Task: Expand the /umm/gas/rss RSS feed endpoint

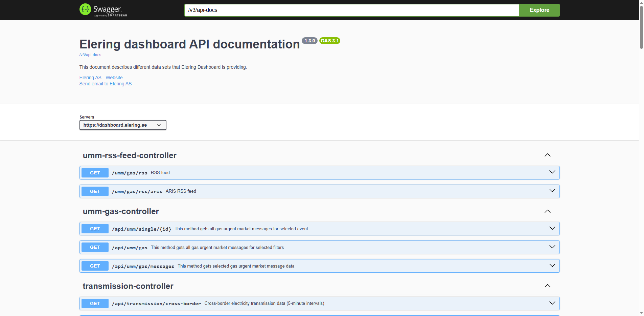Action: pyautogui.click(x=552, y=172)
